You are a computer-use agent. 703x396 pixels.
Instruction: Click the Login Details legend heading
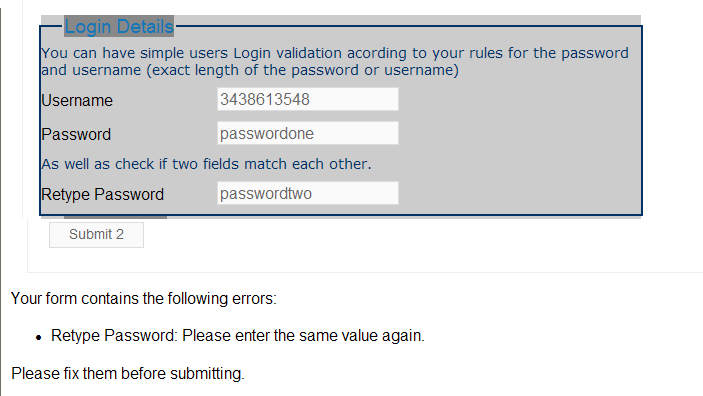tap(119, 26)
